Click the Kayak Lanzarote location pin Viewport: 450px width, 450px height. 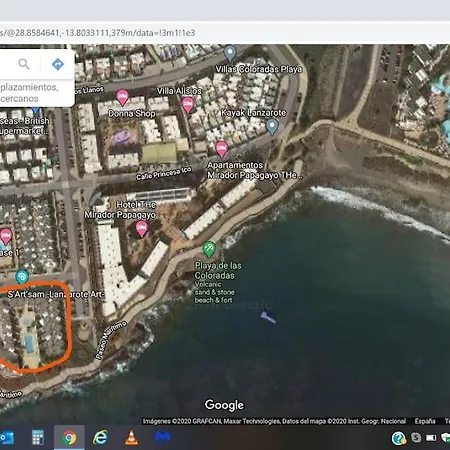coord(272,127)
